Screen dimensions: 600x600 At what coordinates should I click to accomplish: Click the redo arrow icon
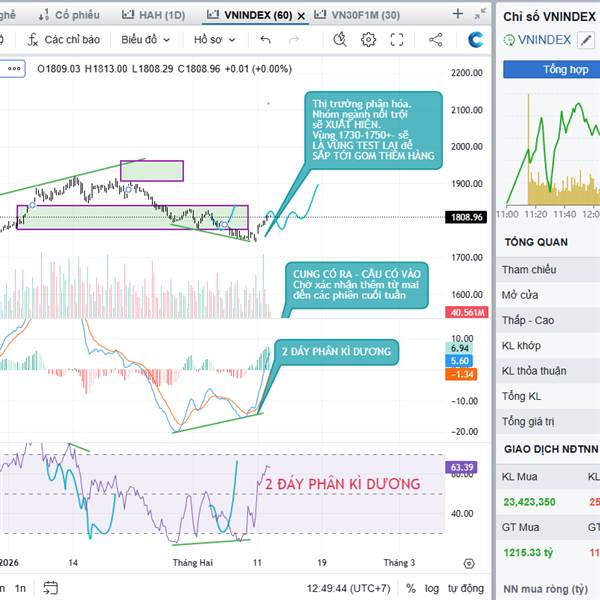[293, 39]
